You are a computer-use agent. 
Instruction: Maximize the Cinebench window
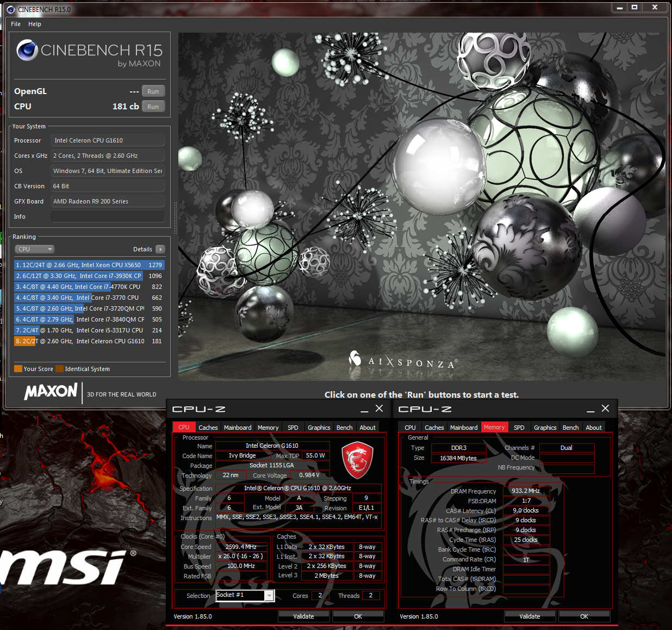click(634, 7)
